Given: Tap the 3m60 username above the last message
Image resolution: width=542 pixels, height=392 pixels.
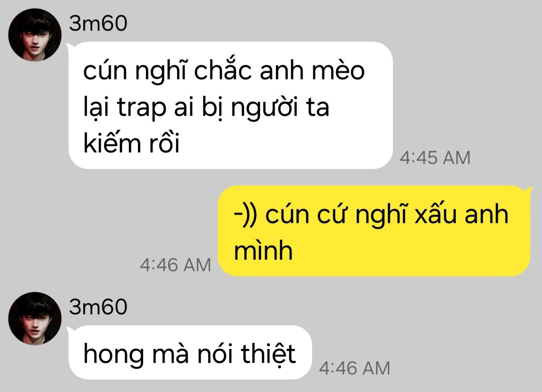Looking at the screenshot, I should tap(98, 307).
